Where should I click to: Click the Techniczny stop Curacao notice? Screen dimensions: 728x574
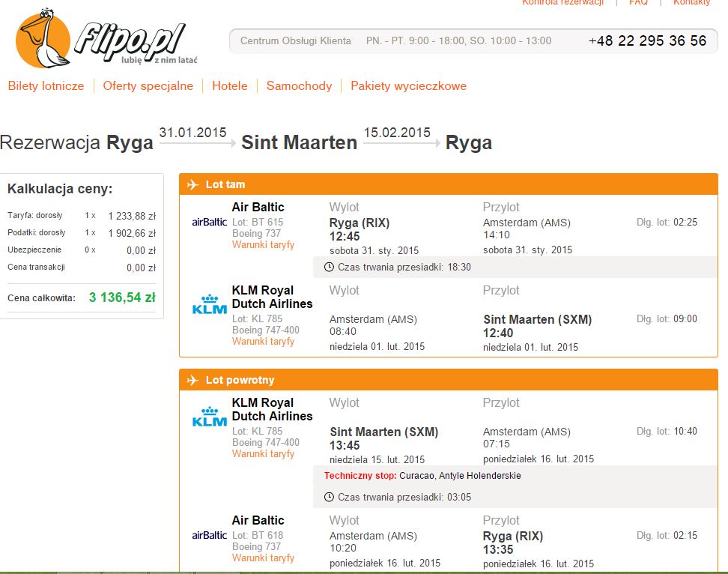(422, 476)
